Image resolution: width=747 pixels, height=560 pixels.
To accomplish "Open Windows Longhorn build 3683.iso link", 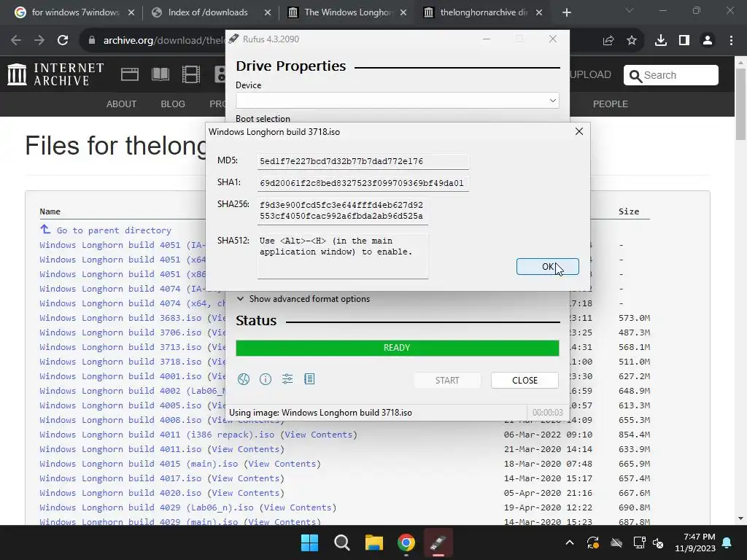I will click(120, 318).
